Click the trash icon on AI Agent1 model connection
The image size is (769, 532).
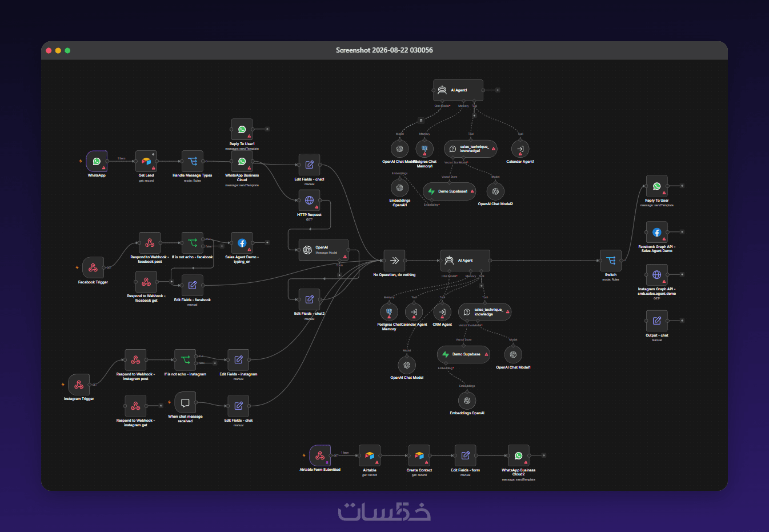[x=421, y=121]
